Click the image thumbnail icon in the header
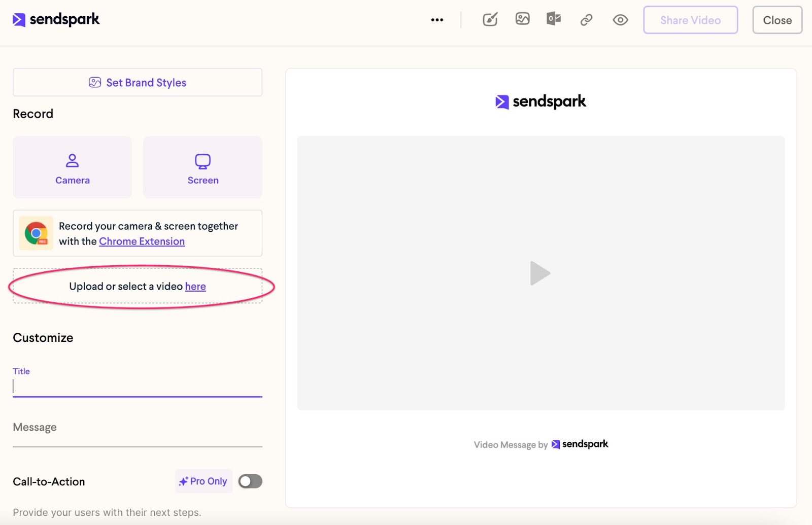The height and width of the screenshot is (525, 812). pos(522,19)
